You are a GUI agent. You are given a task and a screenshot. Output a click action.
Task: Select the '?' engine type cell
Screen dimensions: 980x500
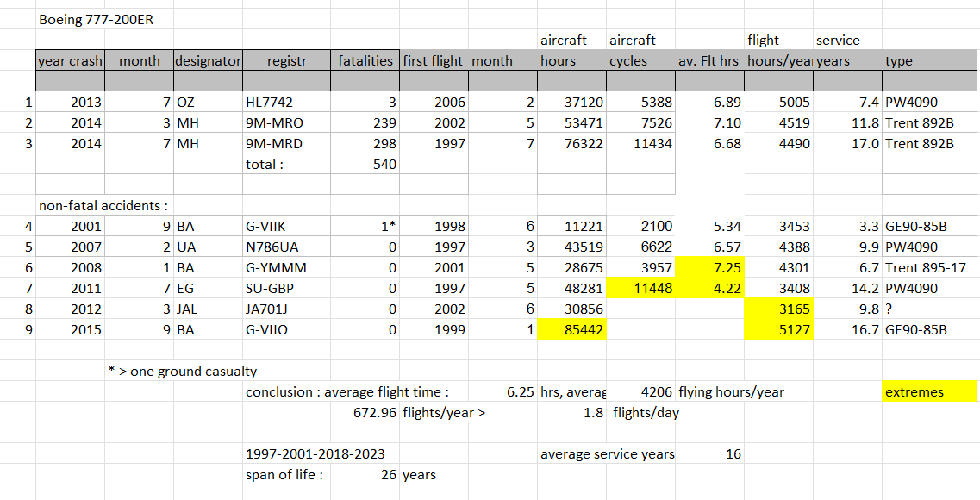click(931, 308)
